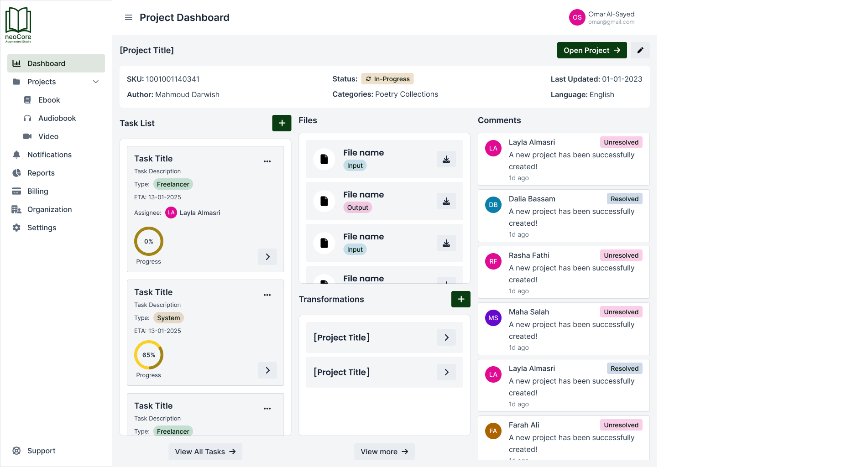Add a new task with plus button
Image resolution: width=868 pixels, height=467 pixels.
coord(282,123)
